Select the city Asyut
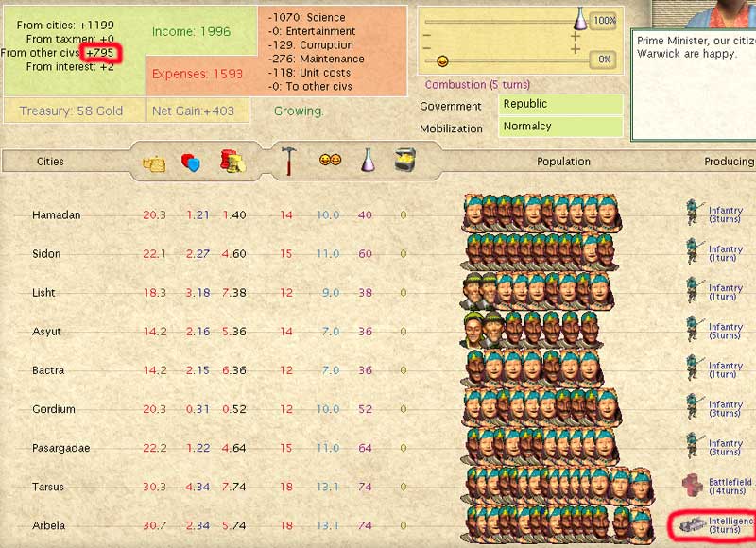The image size is (756, 548). coord(46,332)
